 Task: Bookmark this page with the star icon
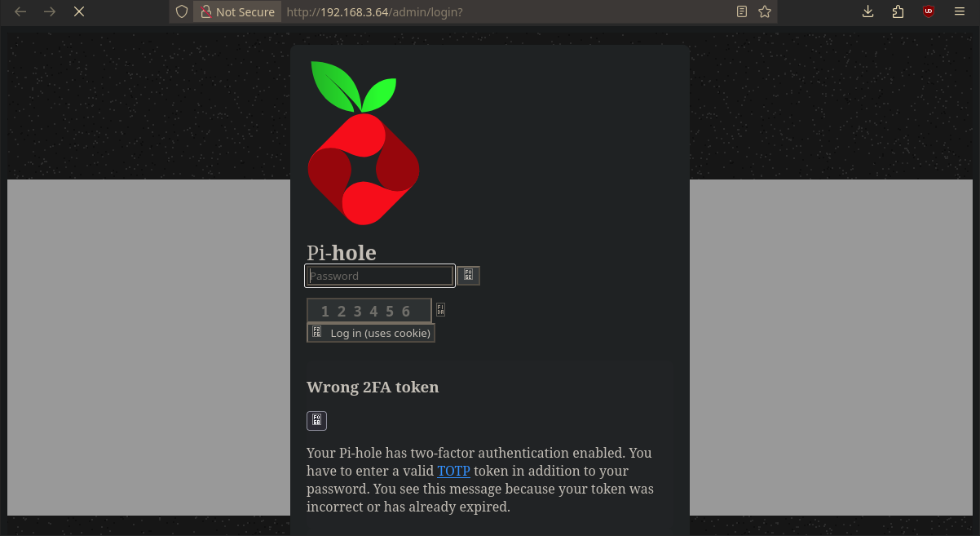click(764, 11)
